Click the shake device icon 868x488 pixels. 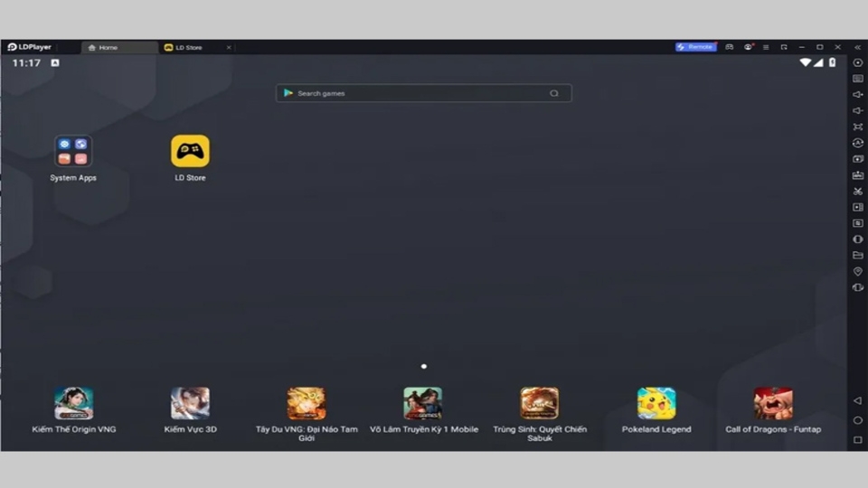point(857,287)
